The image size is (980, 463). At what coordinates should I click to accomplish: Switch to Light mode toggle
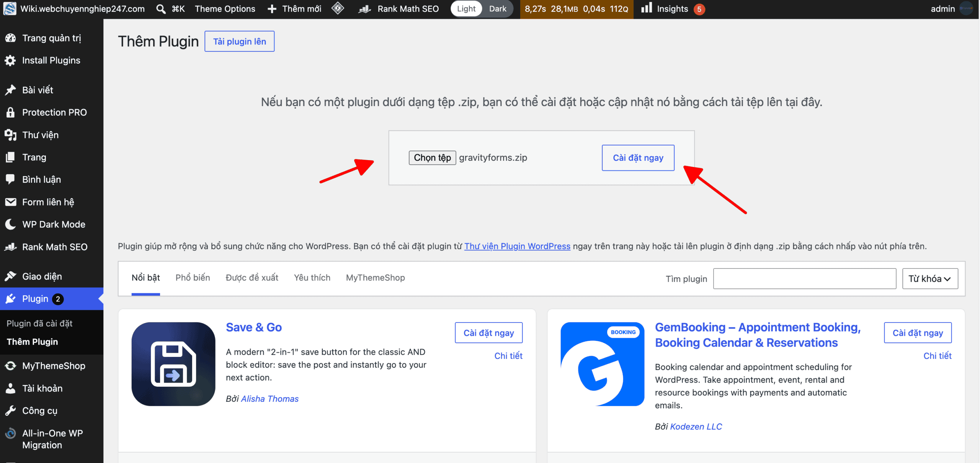coord(466,9)
